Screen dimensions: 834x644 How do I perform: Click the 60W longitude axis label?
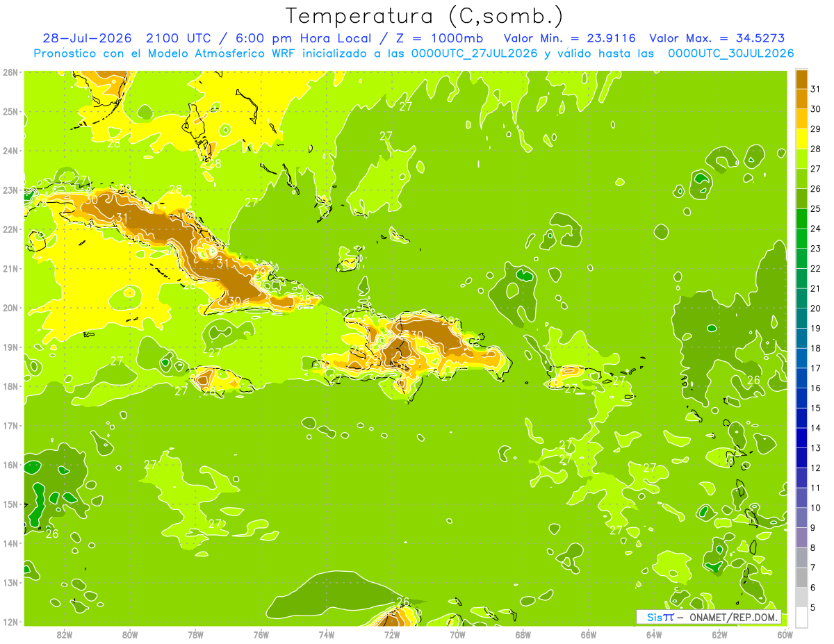click(785, 634)
